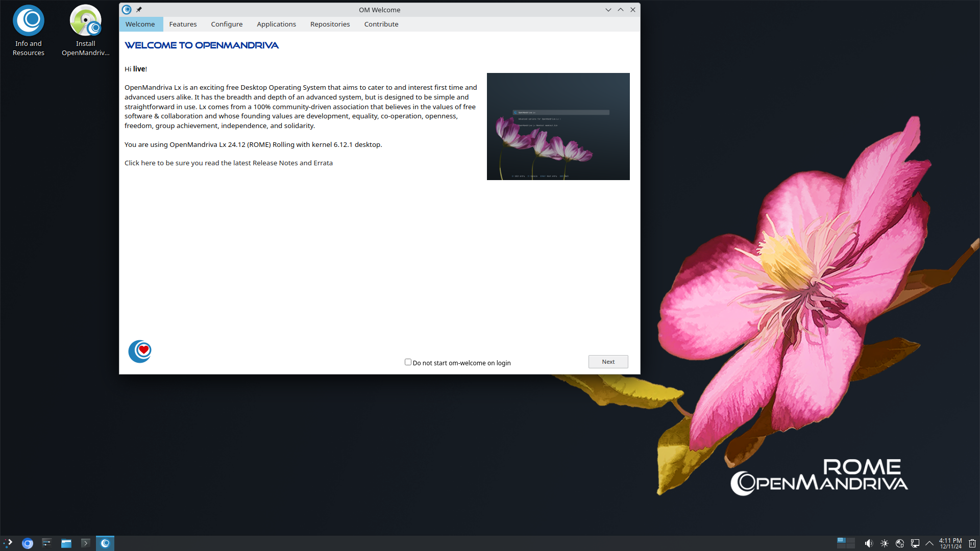The image size is (980, 551).
Task: Go to the Repositories tab
Action: pyautogui.click(x=330, y=24)
